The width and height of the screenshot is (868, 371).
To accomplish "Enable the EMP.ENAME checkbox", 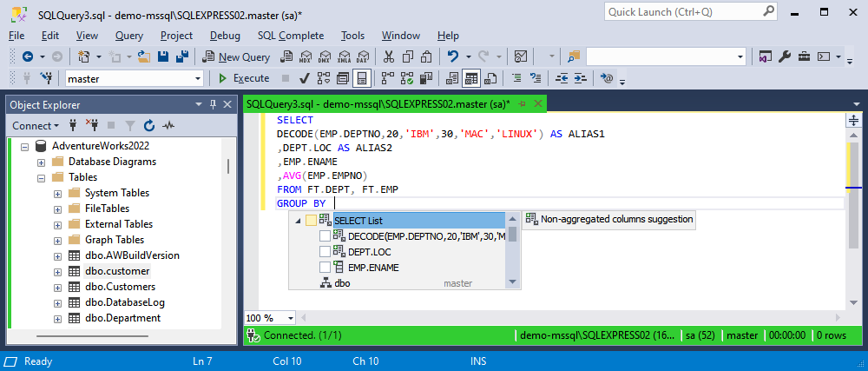I will 325,268.
